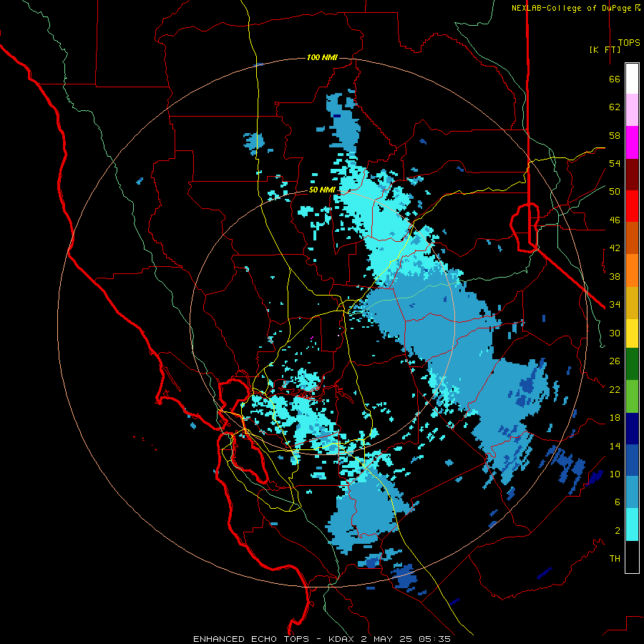
Task: Click the legend value 38
Action: pyautogui.click(x=615, y=276)
